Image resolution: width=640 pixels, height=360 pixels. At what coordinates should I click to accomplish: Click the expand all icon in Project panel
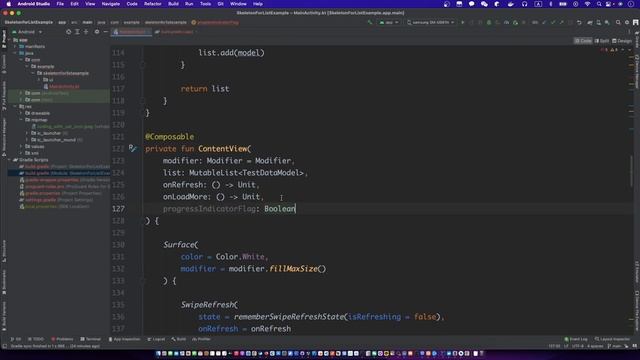77,32
